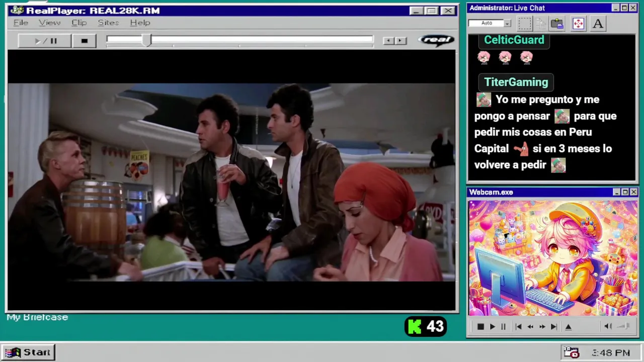Adjust the Webcam.exe volume slider
The height and width of the screenshot is (362, 644).
(624, 327)
